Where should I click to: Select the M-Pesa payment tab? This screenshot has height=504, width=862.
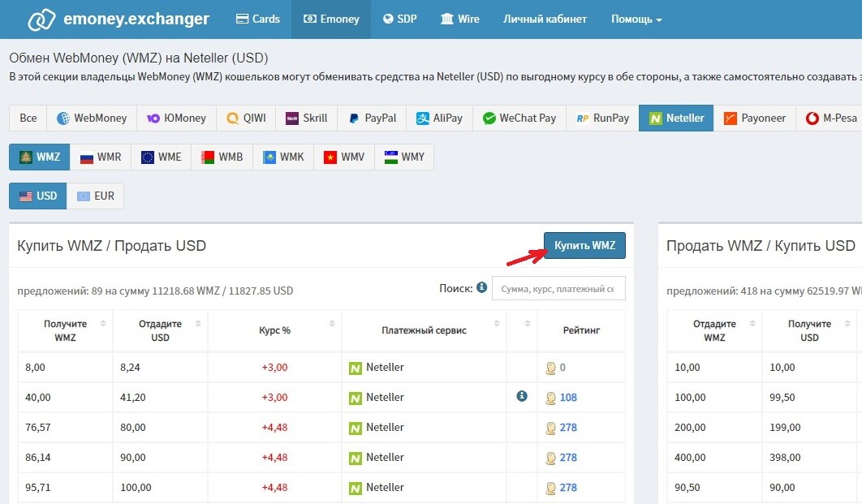tap(830, 118)
